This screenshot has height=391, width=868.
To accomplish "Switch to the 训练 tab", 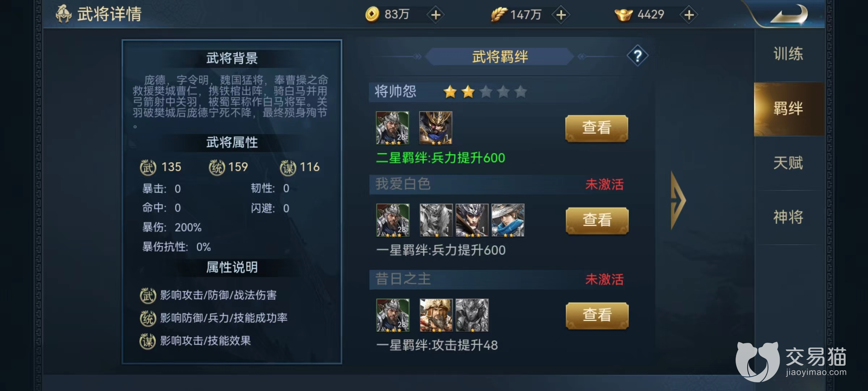I will [x=788, y=54].
